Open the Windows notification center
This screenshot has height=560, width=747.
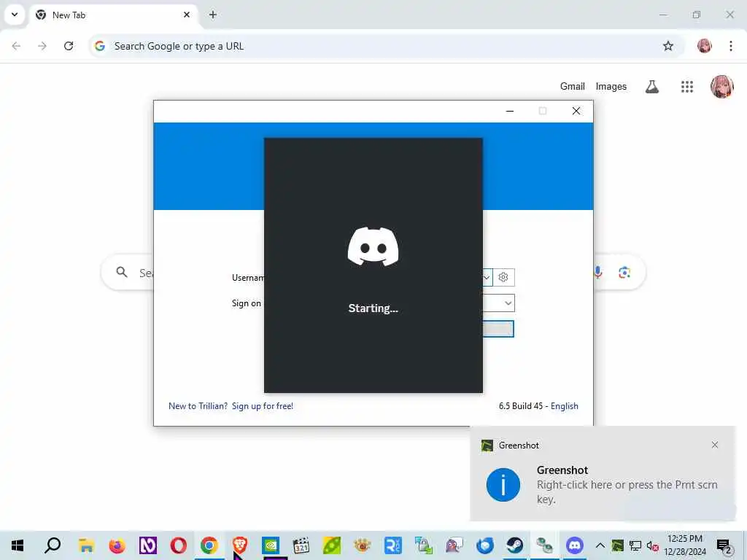click(x=724, y=546)
